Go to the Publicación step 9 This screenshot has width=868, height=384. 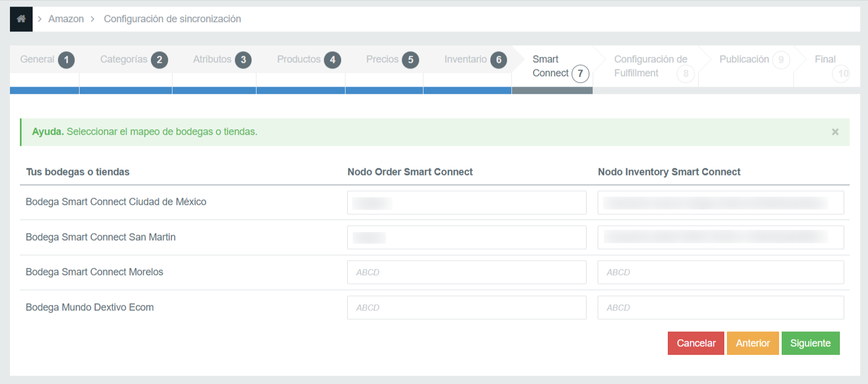753,60
